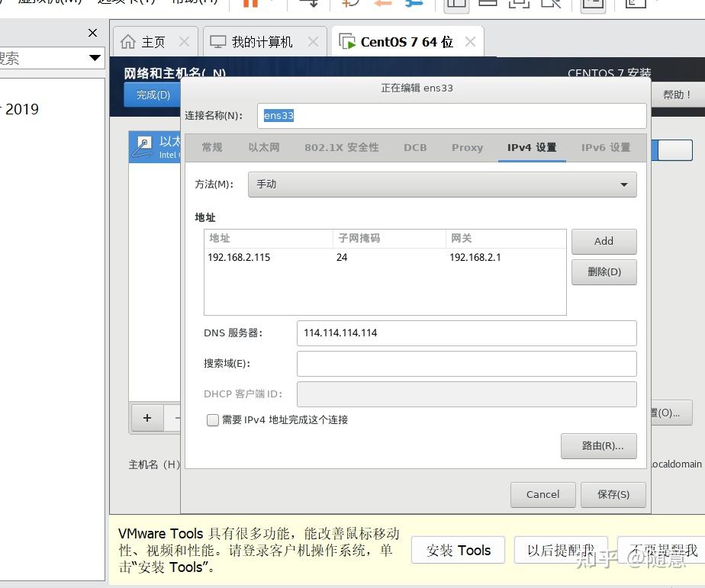Click the 安装 Tools button
705x588 pixels.
coord(458,550)
